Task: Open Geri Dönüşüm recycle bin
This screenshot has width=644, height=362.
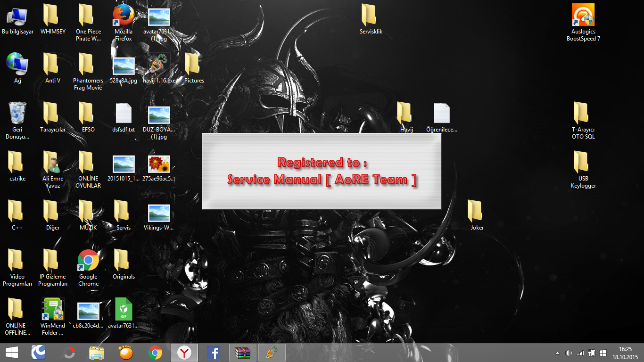Action: pos(17,121)
